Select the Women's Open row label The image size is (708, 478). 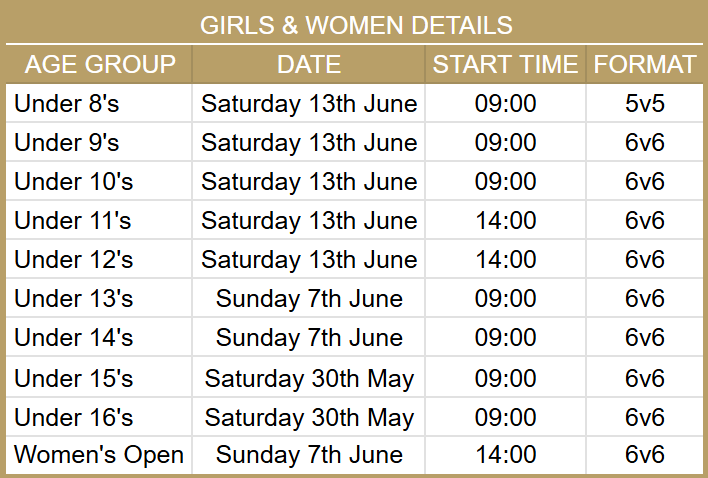point(99,455)
